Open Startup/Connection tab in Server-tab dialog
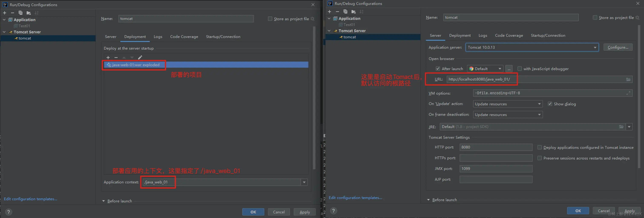The width and height of the screenshot is (644, 218). (x=548, y=35)
